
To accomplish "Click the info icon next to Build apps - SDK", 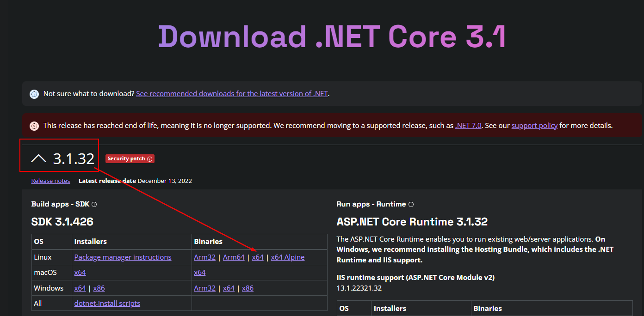I will [94, 204].
